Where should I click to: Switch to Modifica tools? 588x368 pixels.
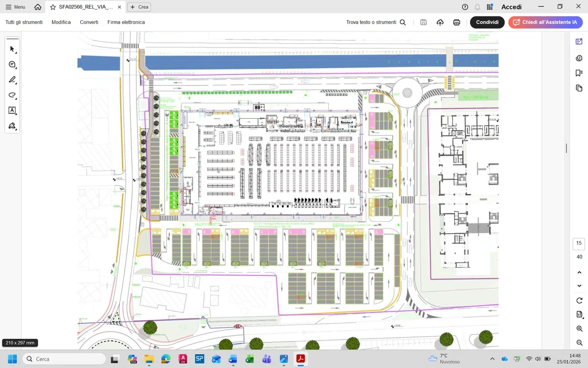coord(61,22)
